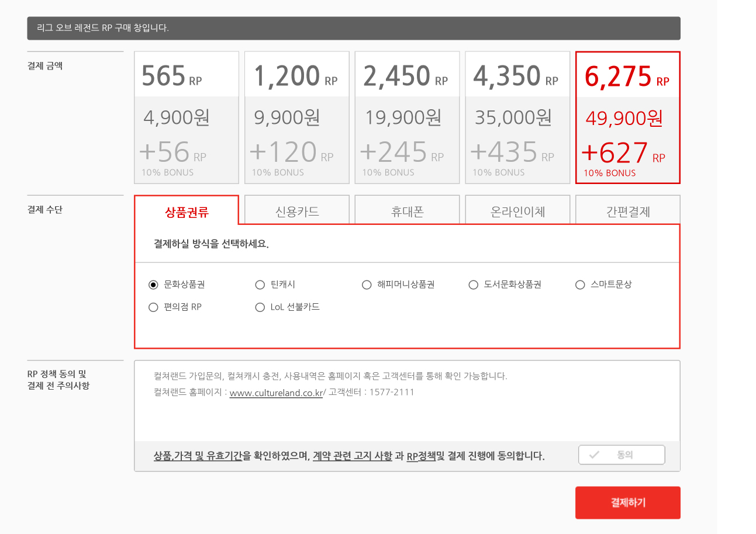Select the 4,350 RP amount card
The height and width of the screenshot is (534, 756).
coord(517,117)
